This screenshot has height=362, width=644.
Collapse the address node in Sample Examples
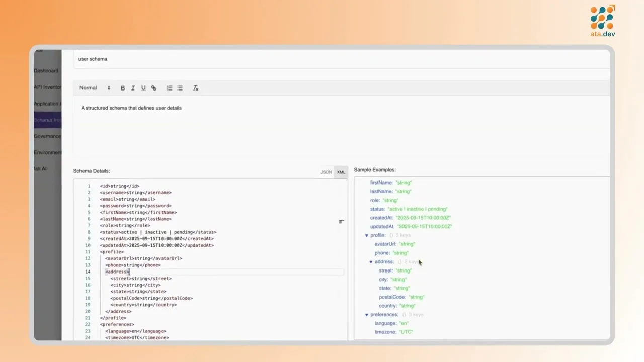click(371, 261)
